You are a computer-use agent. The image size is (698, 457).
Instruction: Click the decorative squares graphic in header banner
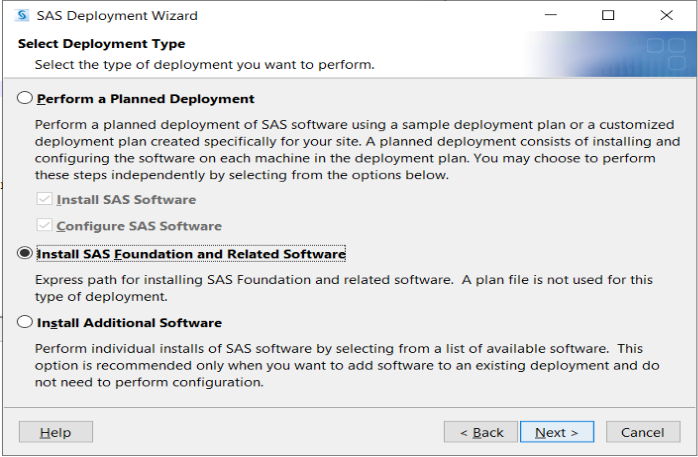click(x=666, y=54)
